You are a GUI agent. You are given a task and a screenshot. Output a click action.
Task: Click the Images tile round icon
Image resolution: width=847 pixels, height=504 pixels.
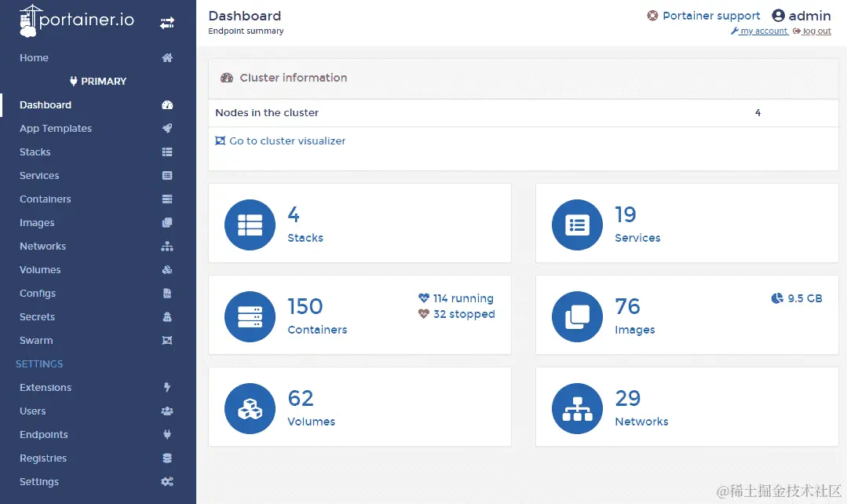(x=577, y=316)
